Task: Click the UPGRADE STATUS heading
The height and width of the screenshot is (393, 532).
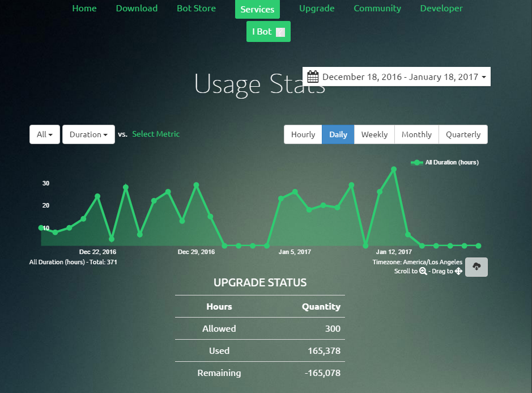Action: 260,282
